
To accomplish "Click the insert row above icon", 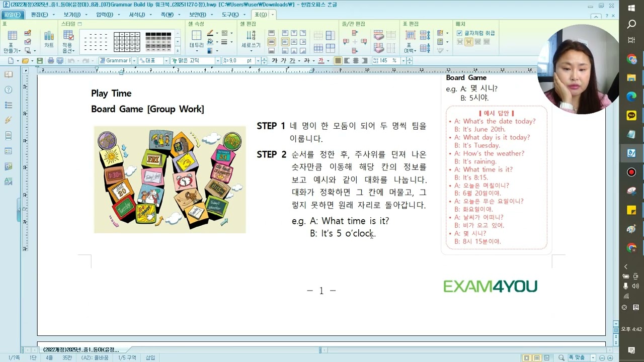I will pyautogui.click(x=354, y=33).
